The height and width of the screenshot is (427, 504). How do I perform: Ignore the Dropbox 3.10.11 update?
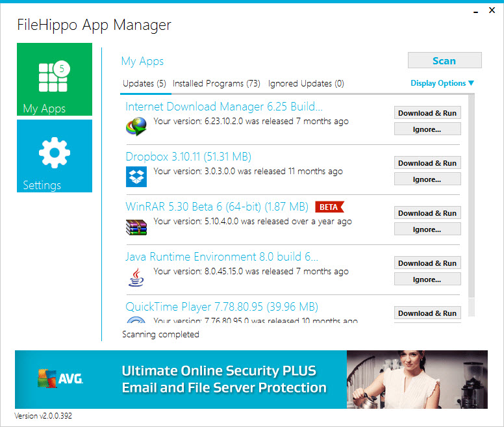[x=427, y=179]
